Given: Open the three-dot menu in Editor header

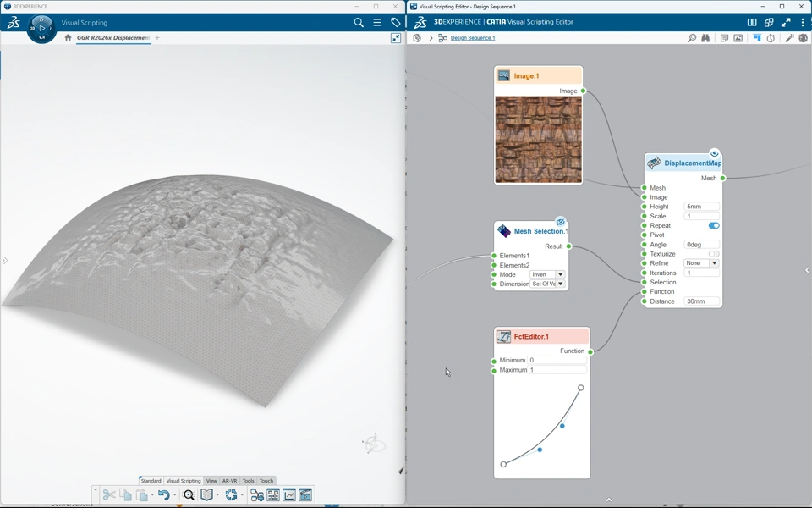Looking at the screenshot, I should coord(804,22).
